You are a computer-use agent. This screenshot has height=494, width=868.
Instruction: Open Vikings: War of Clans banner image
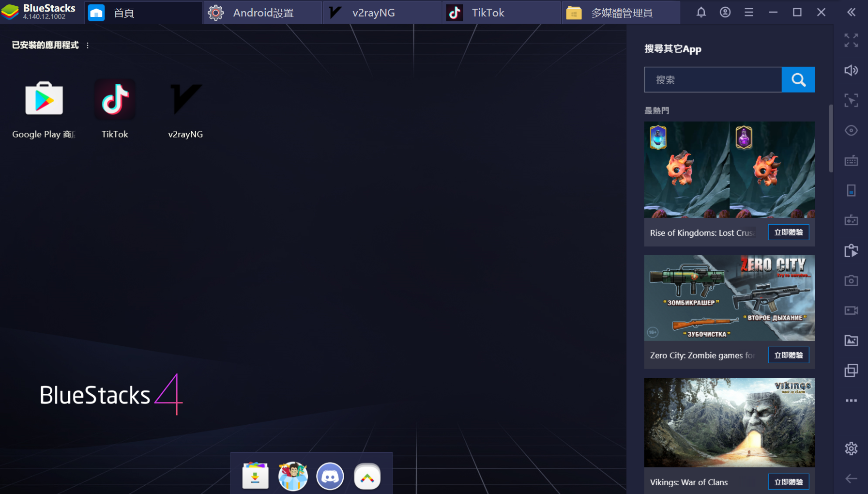[x=730, y=423]
